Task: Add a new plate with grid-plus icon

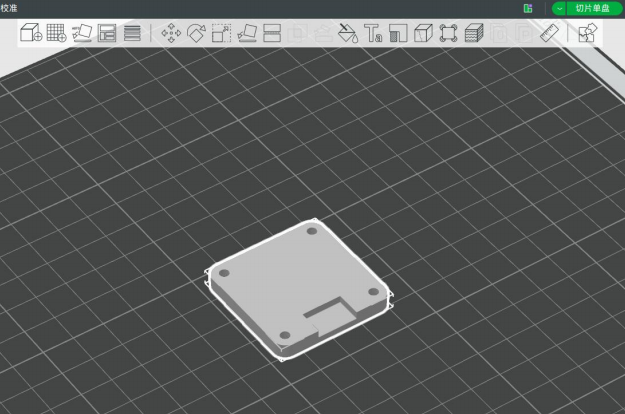Action: coord(56,33)
